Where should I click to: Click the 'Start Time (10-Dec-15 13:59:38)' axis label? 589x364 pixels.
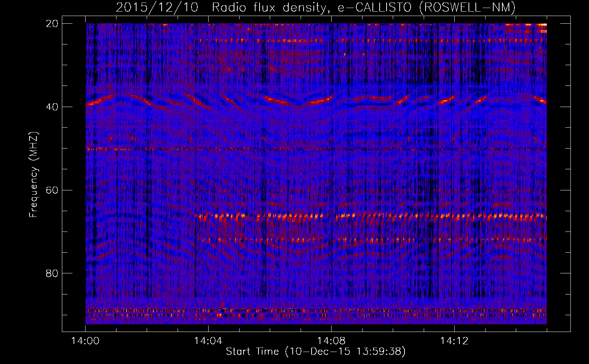pos(316,351)
